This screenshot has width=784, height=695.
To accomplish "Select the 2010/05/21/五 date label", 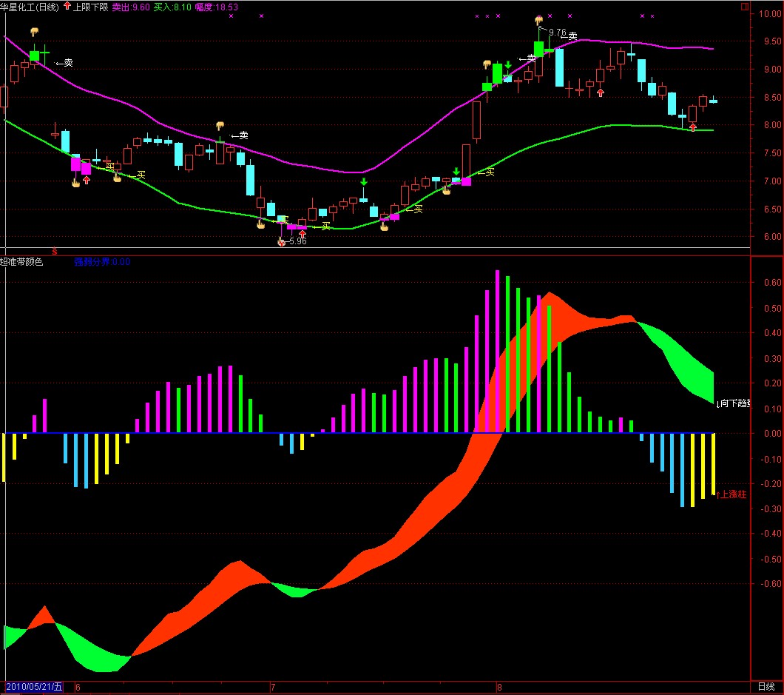I will 34,687.
